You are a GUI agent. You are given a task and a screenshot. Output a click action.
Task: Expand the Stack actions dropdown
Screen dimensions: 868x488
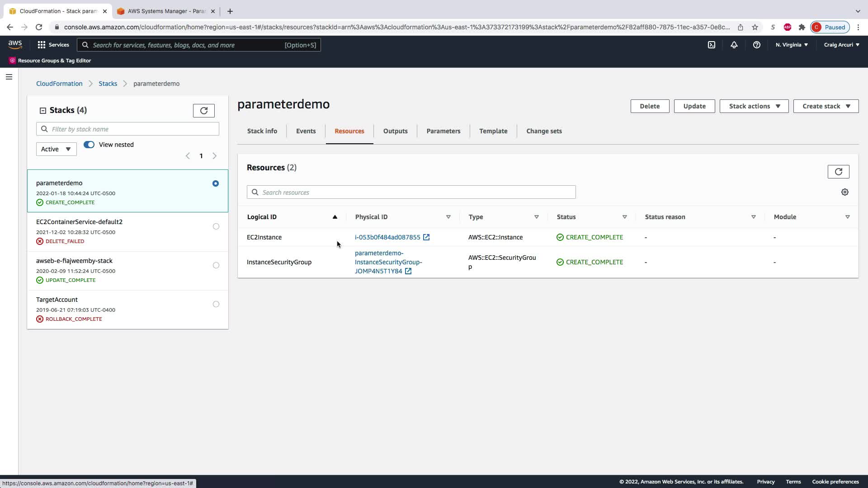pos(754,106)
